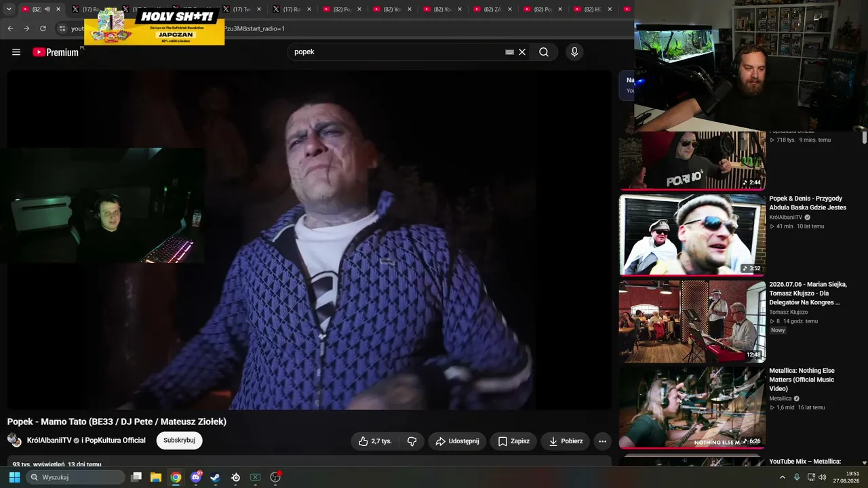Open Xbox Game Bar taskbar icon
Screen dimensions: 868x488
click(256, 477)
